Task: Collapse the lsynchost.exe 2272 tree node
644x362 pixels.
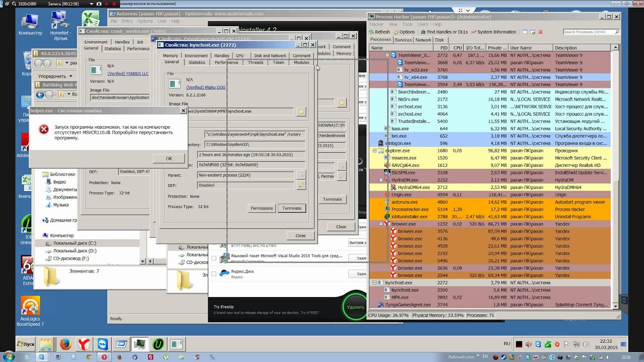Action: point(374,283)
